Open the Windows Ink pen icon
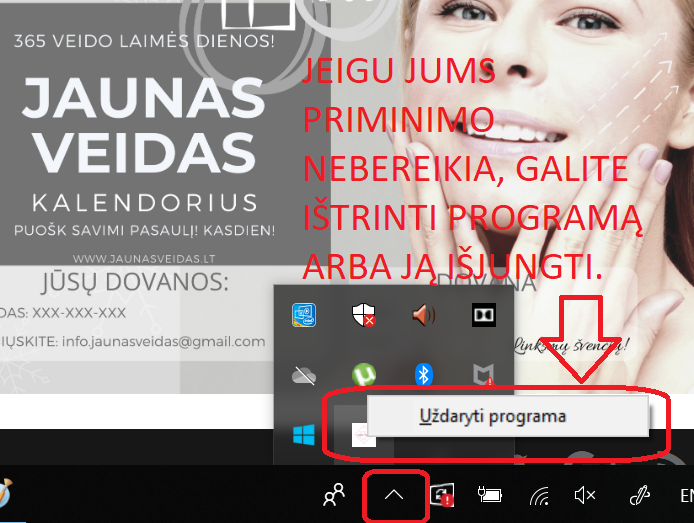Screen dimensions: 694x523 [x=639, y=495]
